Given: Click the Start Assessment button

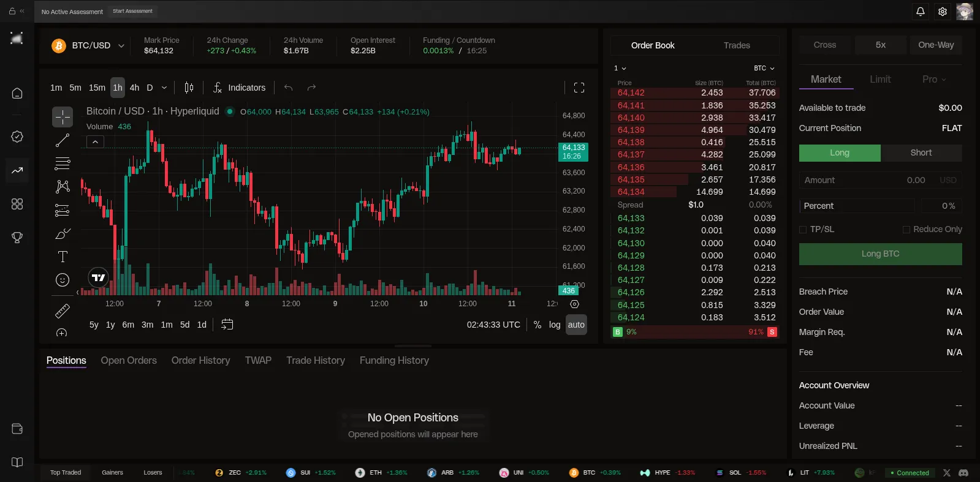Looking at the screenshot, I should pyautogui.click(x=132, y=11).
